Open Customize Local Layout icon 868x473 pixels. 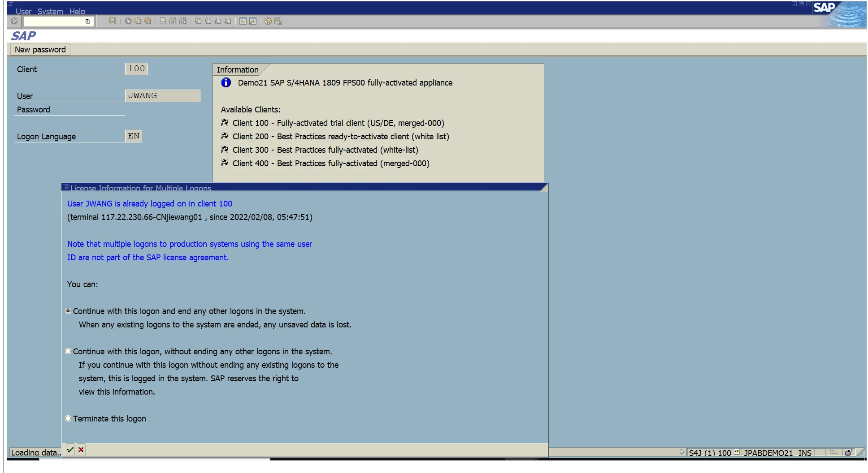tap(278, 21)
